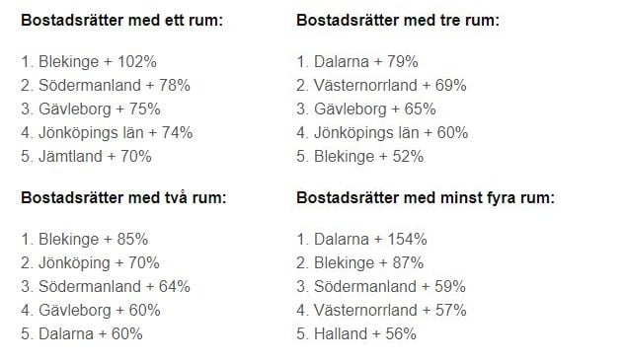The width and height of the screenshot is (627, 364).
Task: Click heading 'Bostadsrätter med minst fyra rum:'
Action: (426, 197)
